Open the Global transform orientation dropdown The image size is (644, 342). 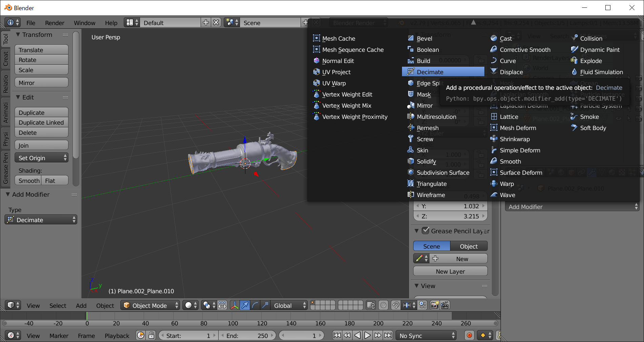tap(288, 305)
